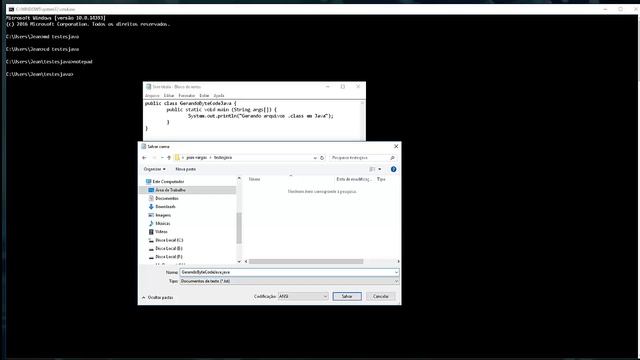Open the Organizar dropdown menu

(154, 169)
